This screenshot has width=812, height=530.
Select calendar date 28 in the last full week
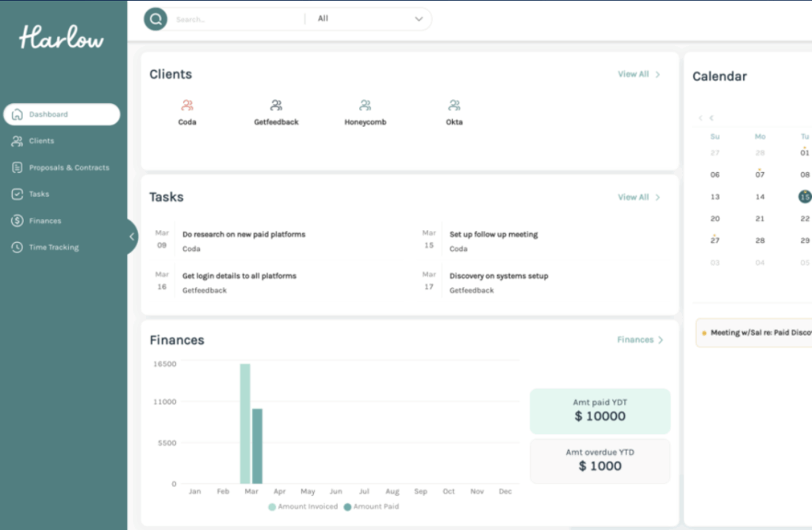[x=760, y=240]
